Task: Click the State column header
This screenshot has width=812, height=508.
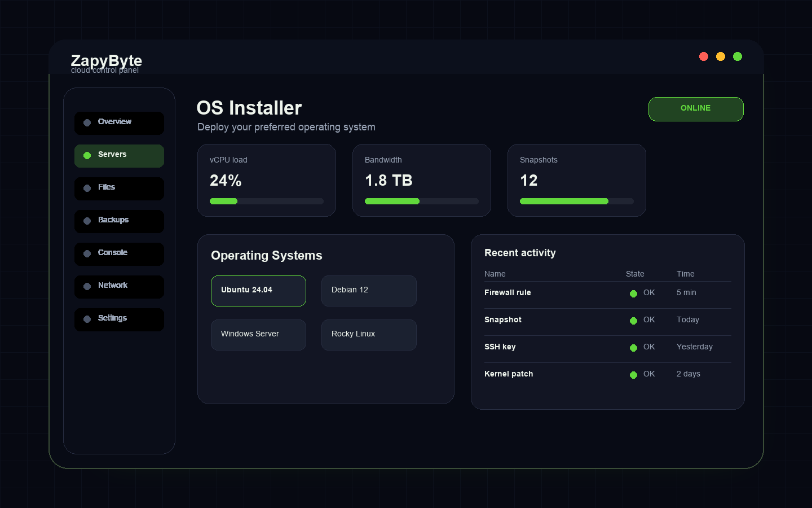Action: tap(635, 274)
